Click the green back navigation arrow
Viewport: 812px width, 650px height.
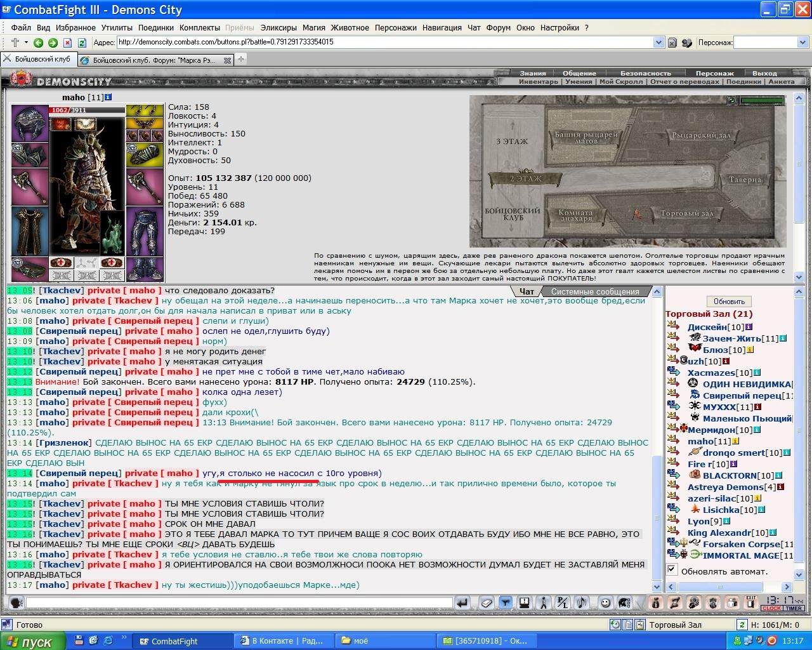pyautogui.click(x=39, y=43)
